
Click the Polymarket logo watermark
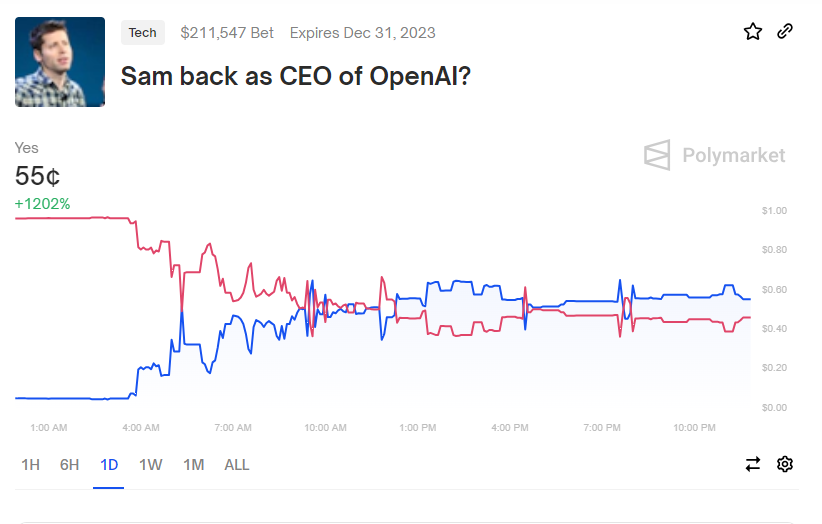pyautogui.click(x=714, y=155)
